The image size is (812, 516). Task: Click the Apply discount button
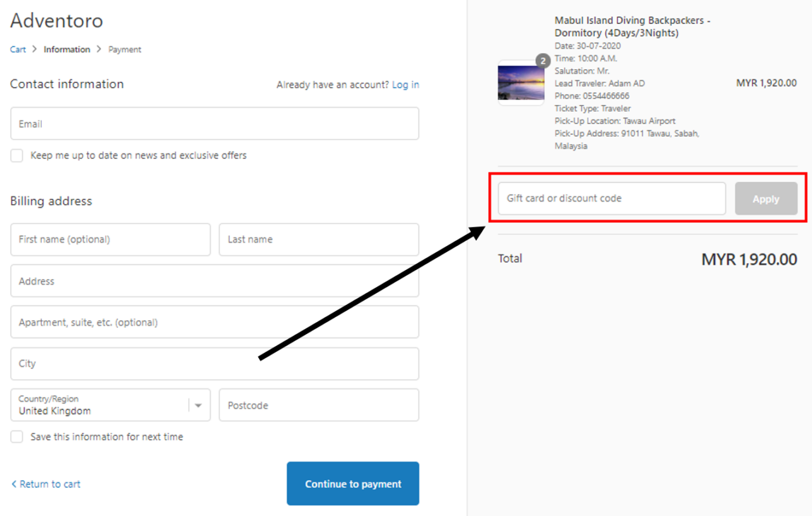766,198
